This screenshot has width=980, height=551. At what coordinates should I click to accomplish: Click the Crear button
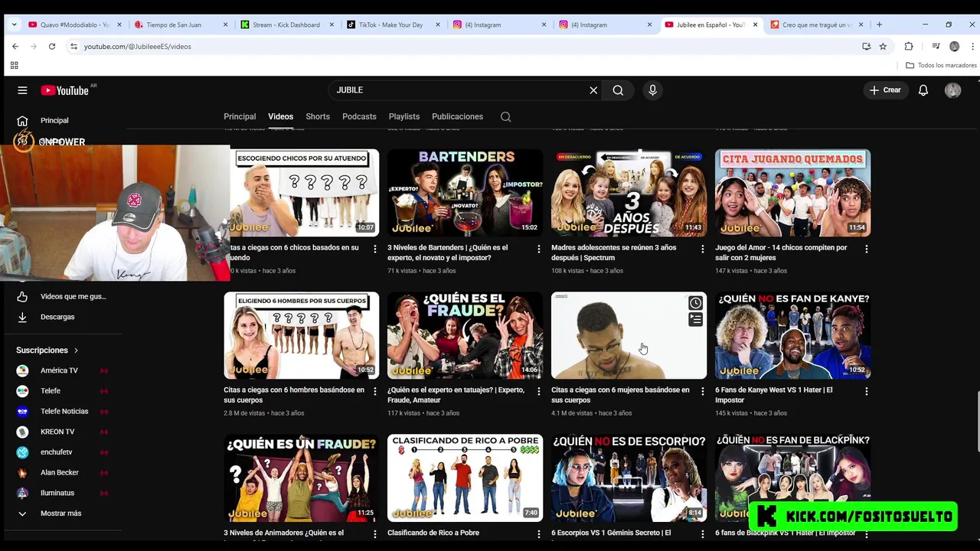(x=885, y=90)
